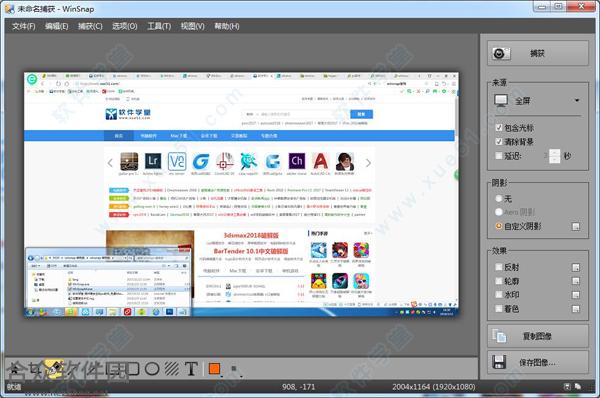Screen dimensions: 600x398
Task: Open the Capture menu
Action: (90, 26)
